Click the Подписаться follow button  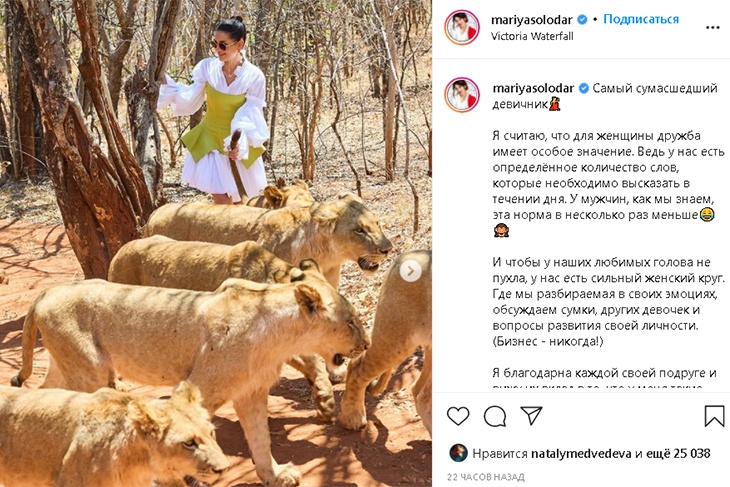[641, 19]
